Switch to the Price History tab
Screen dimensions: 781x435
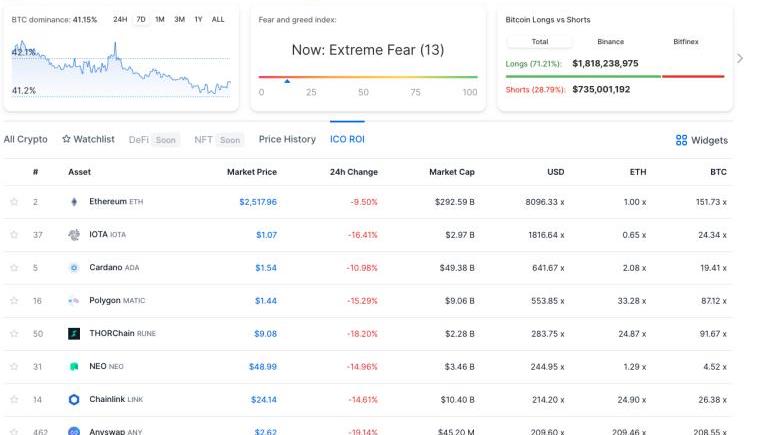click(287, 139)
